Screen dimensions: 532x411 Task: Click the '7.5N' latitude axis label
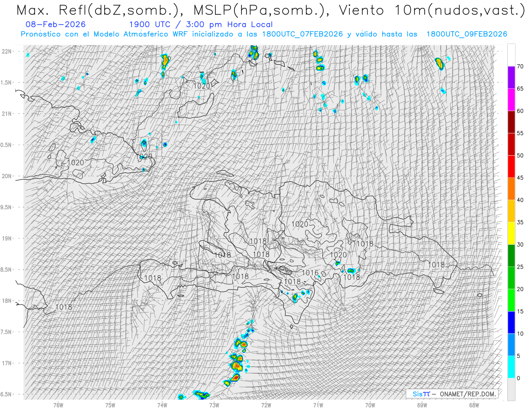(x=7, y=332)
